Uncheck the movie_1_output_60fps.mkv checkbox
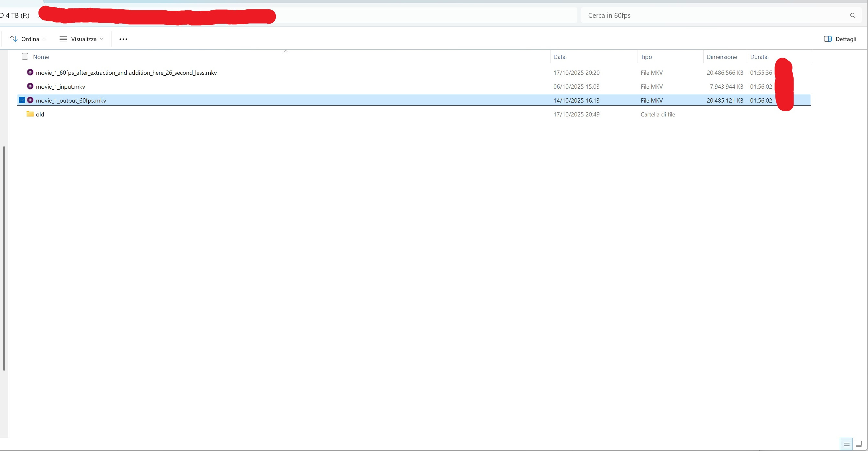 (x=22, y=100)
